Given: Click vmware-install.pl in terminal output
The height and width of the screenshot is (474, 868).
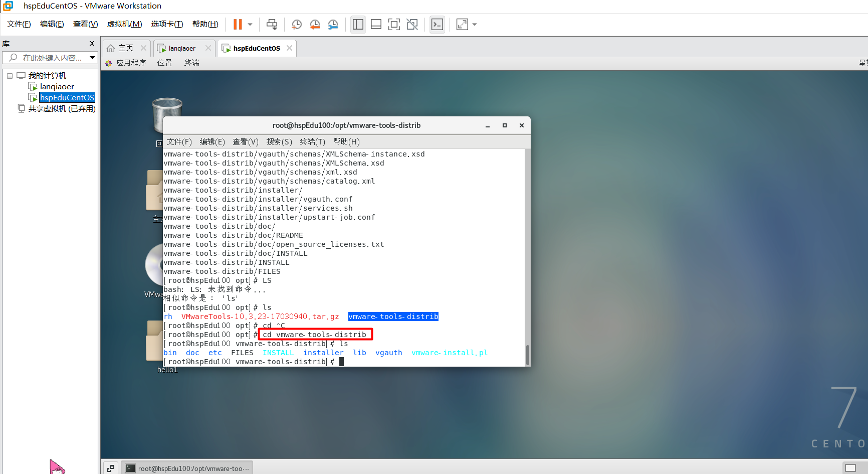Looking at the screenshot, I should coord(450,353).
